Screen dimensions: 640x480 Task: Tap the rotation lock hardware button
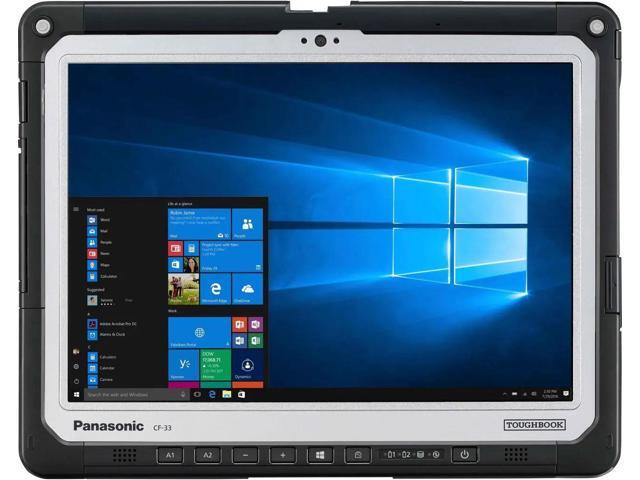(x=358, y=455)
